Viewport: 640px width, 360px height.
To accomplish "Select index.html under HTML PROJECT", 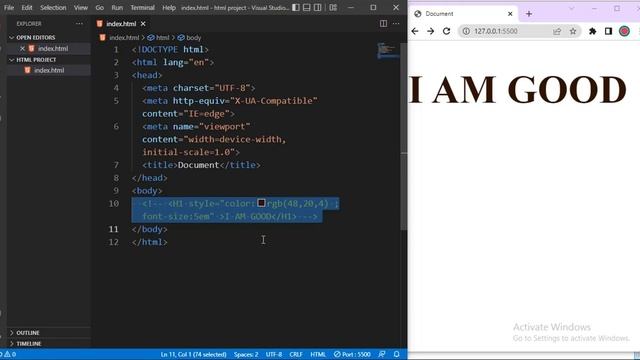I will (49, 70).
